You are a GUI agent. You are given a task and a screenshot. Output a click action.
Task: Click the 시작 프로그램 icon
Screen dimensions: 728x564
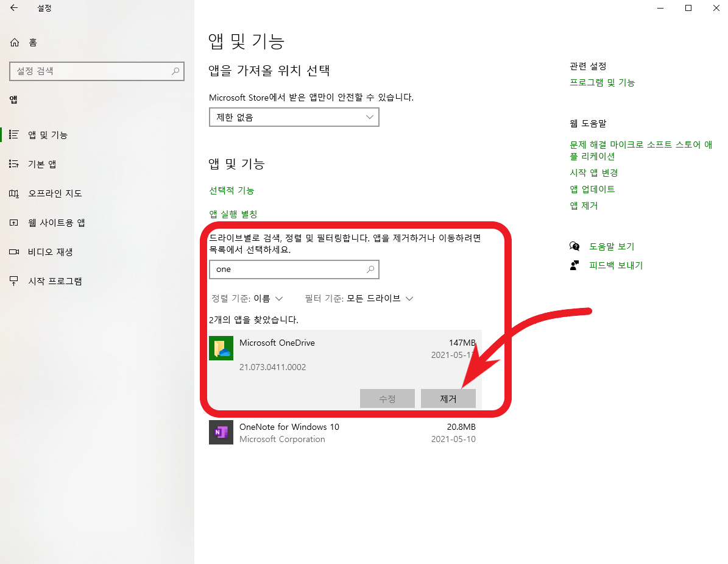point(14,281)
